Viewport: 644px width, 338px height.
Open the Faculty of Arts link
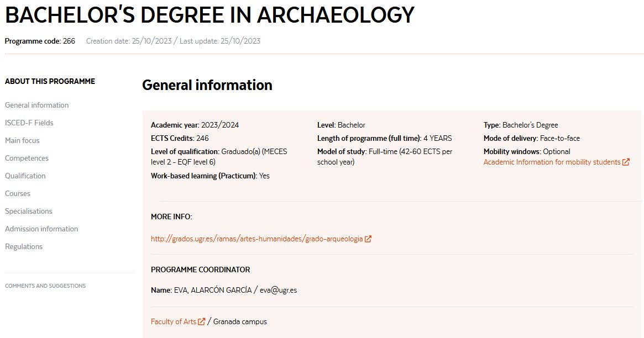(x=174, y=321)
